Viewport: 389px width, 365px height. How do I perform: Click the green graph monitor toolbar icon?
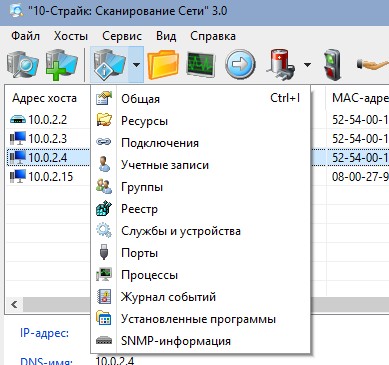coord(201,65)
